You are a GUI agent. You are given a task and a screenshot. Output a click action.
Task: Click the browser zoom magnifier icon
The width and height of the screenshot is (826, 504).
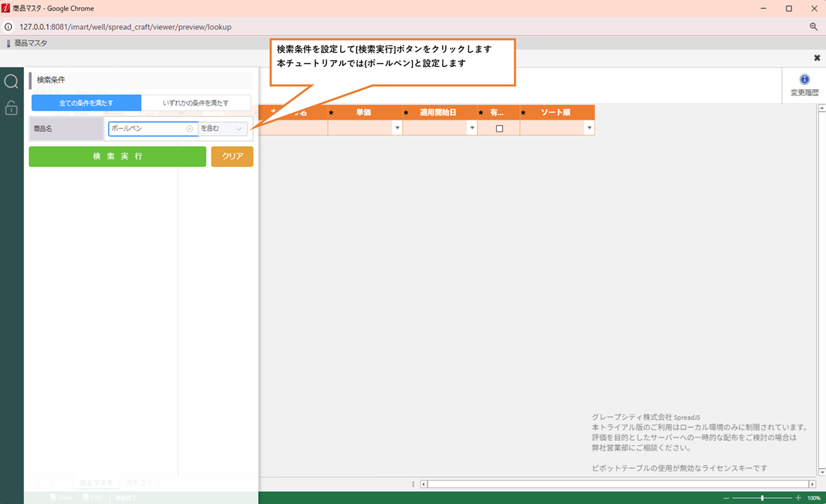[x=814, y=27]
